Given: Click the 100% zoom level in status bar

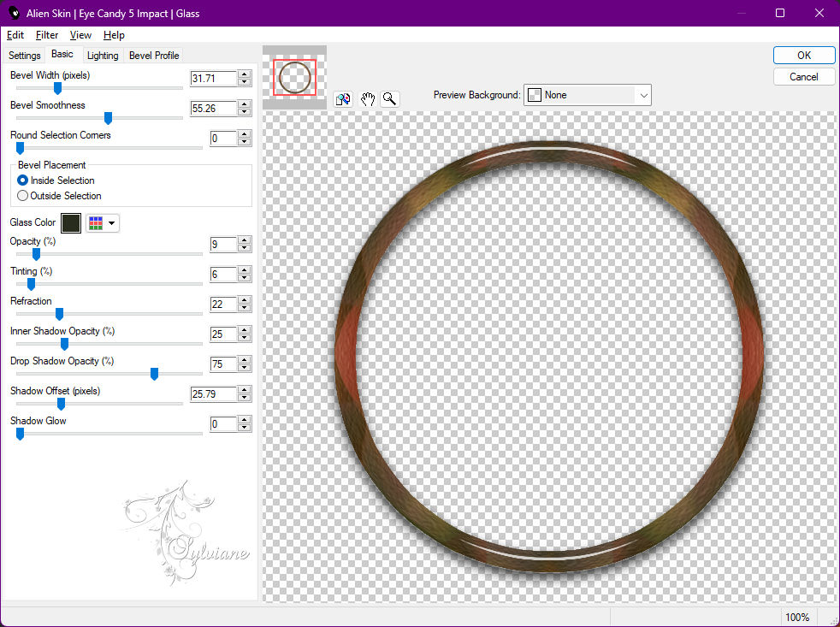Looking at the screenshot, I should coord(797,618).
